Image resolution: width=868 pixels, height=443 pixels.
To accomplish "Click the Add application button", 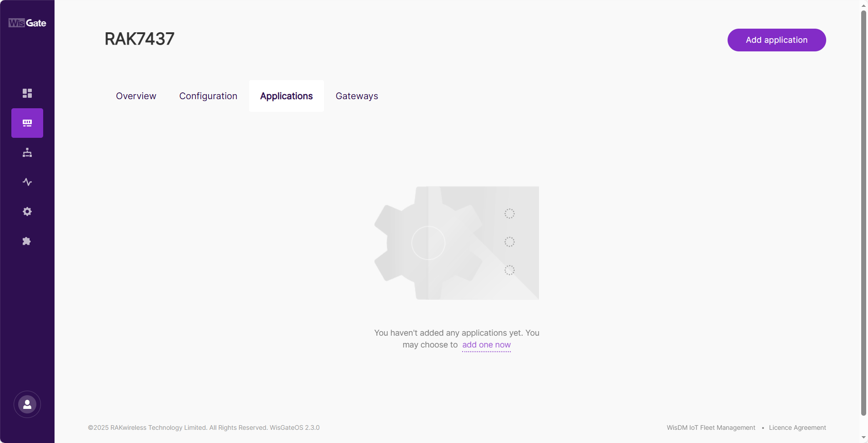I will click(x=776, y=40).
